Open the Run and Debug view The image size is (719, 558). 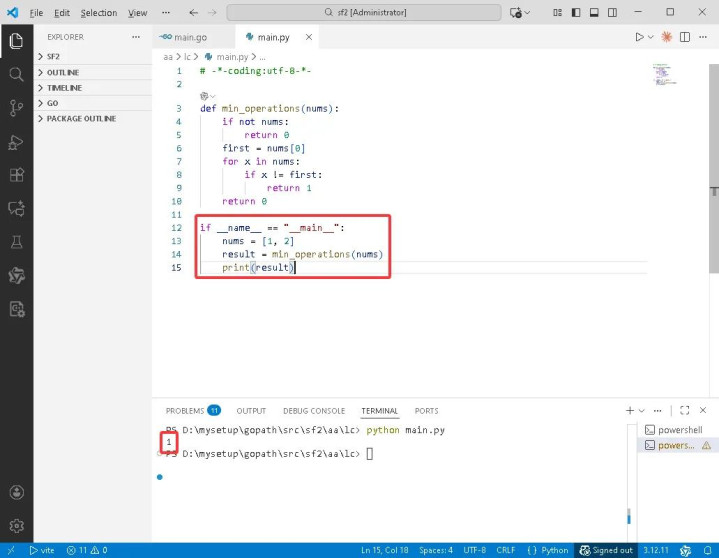pos(16,142)
